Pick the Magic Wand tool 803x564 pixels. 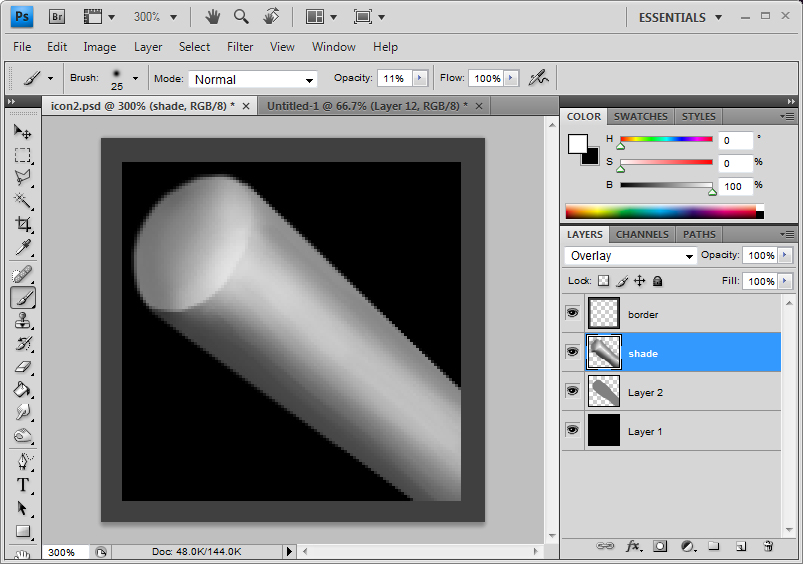coord(23,201)
